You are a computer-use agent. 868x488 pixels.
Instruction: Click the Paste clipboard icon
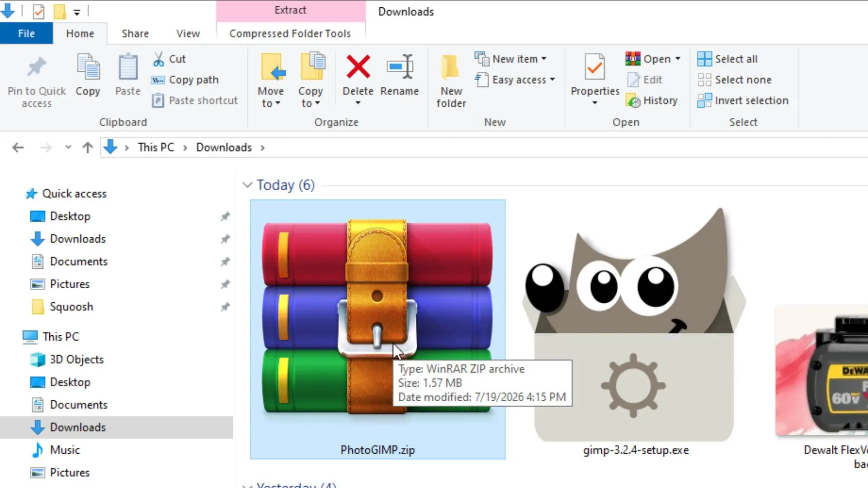click(x=128, y=68)
